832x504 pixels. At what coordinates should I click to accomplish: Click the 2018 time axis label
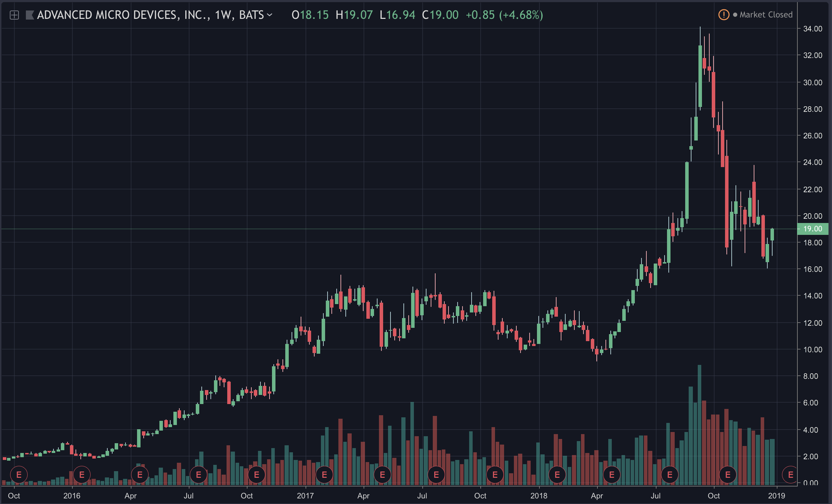coord(539,496)
